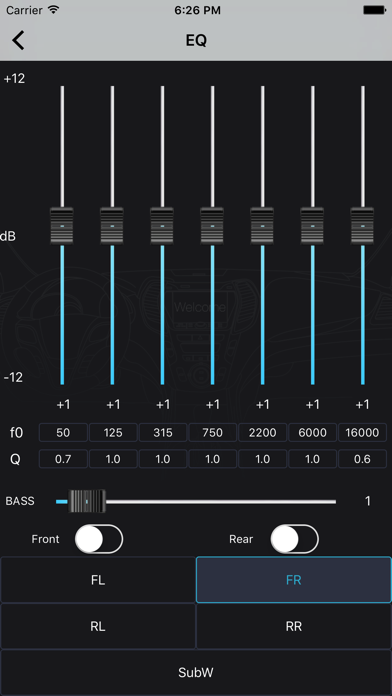Edit the Q field showing 0.6
This screenshot has height=696, width=392.
(x=362, y=459)
